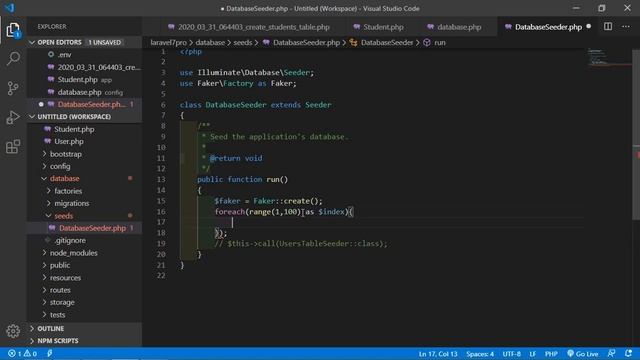Expand the tests folder

coord(58,315)
